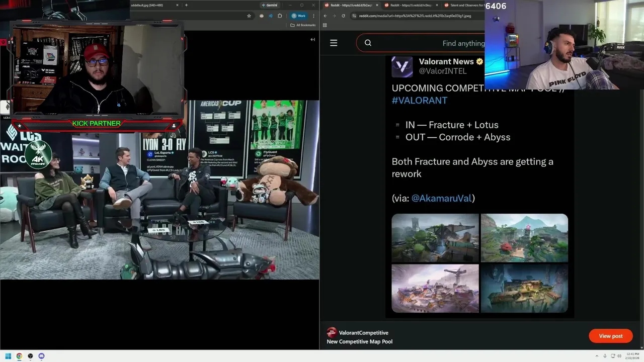Open the volume speaker tray icon
The image size is (644, 362).
618,356
